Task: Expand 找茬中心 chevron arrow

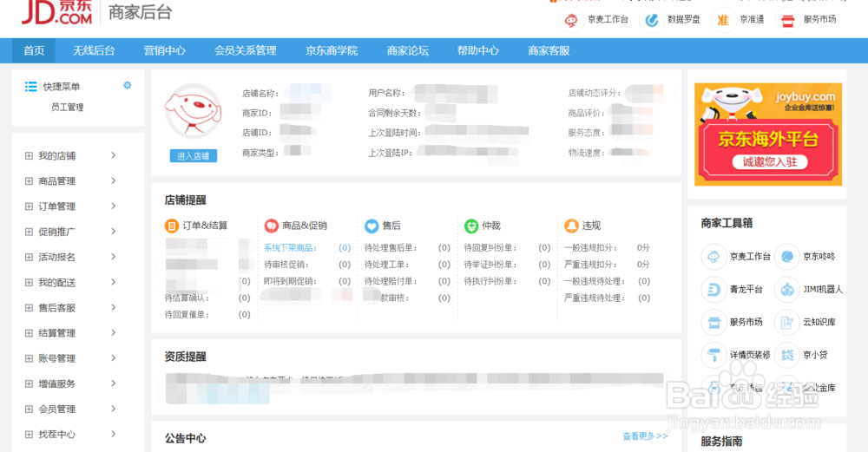Action: pyautogui.click(x=113, y=435)
